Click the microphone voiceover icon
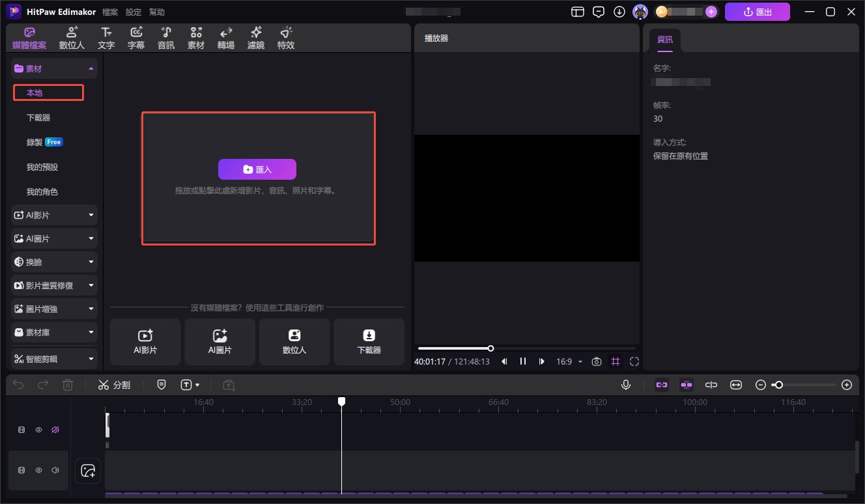The width and height of the screenshot is (865, 504). (x=626, y=385)
